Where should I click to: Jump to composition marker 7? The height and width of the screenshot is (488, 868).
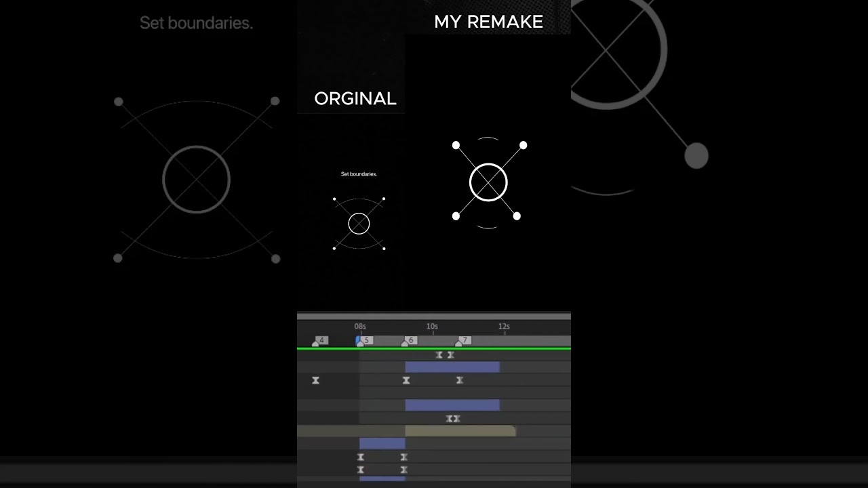463,340
